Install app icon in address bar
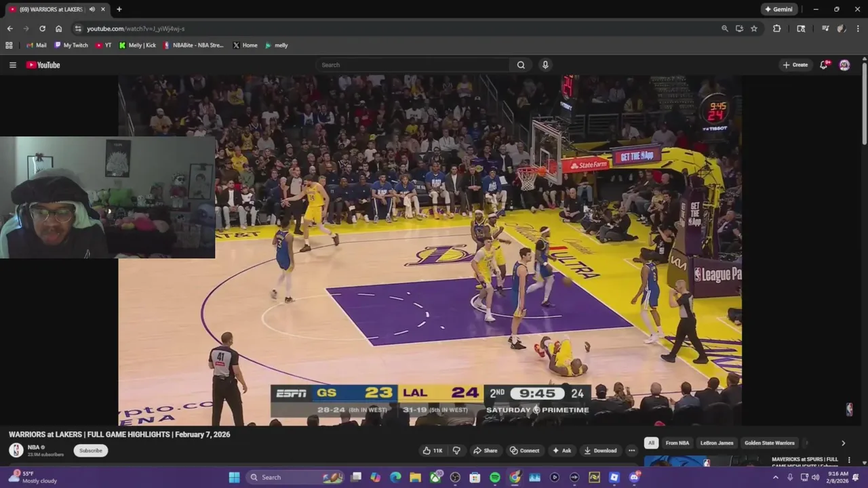The width and height of the screenshot is (868, 488). (739, 28)
